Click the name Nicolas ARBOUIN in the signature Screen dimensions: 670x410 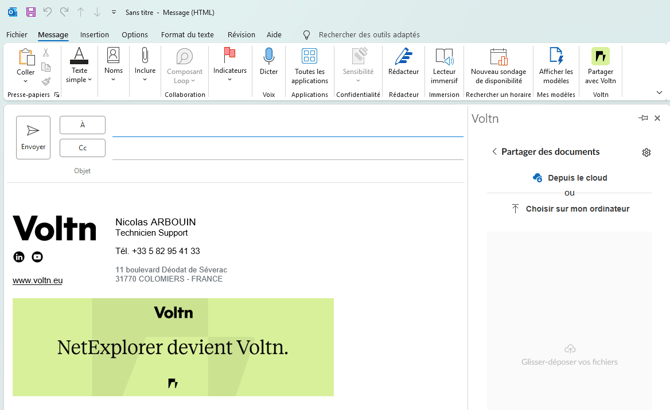click(x=156, y=222)
